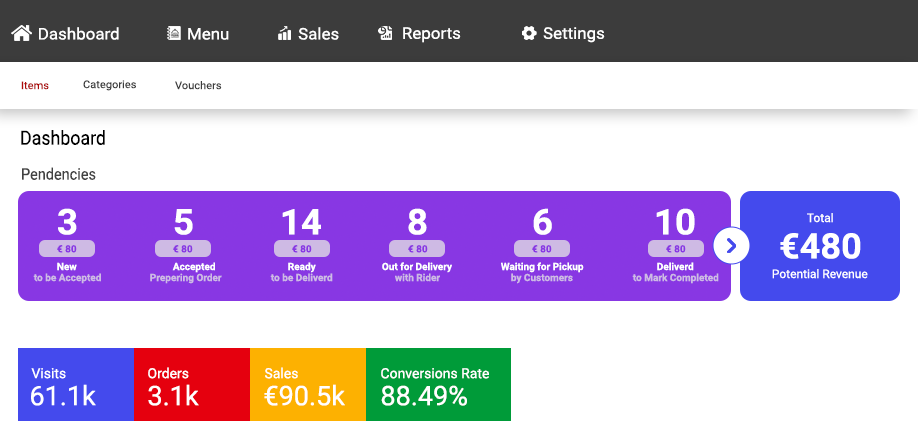This screenshot has height=421, width=918.
Task: Click the Total Potential Revenue card
Action: click(x=819, y=245)
